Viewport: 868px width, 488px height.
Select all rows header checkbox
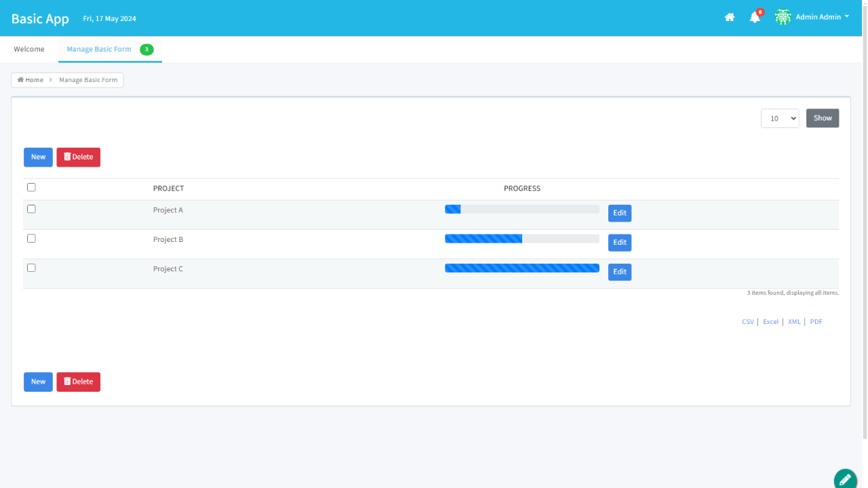(31, 188)
